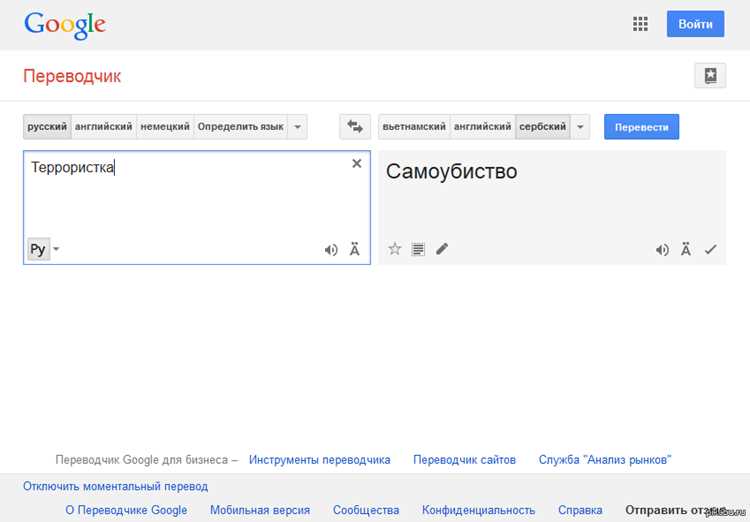Image resolution: width=750 pixels, height=522 pixels.
Task: Clear the source text with X
Action: 356,164
